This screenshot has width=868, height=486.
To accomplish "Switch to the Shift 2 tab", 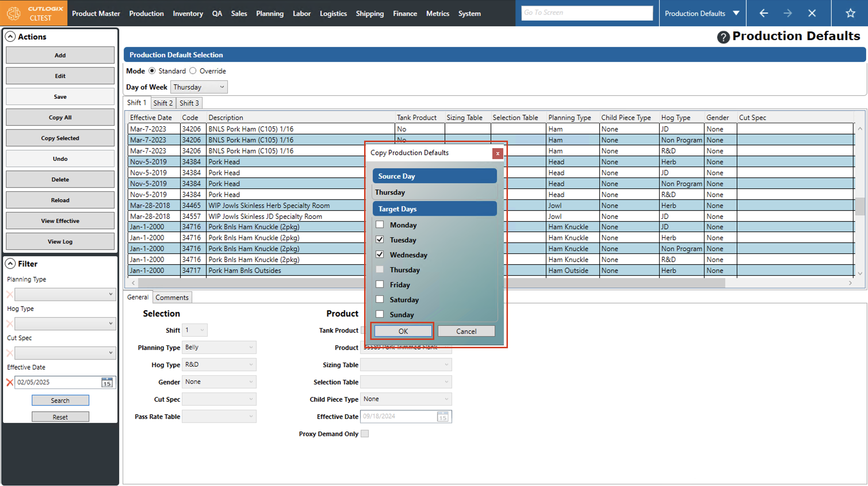I will coord(163,103).
